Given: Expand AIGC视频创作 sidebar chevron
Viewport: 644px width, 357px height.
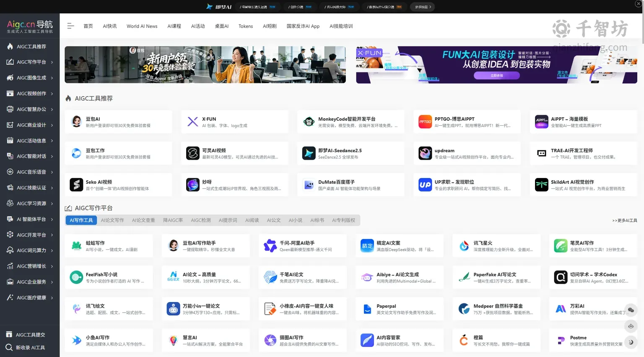Looking at the screenshot, I should point(52,93).
